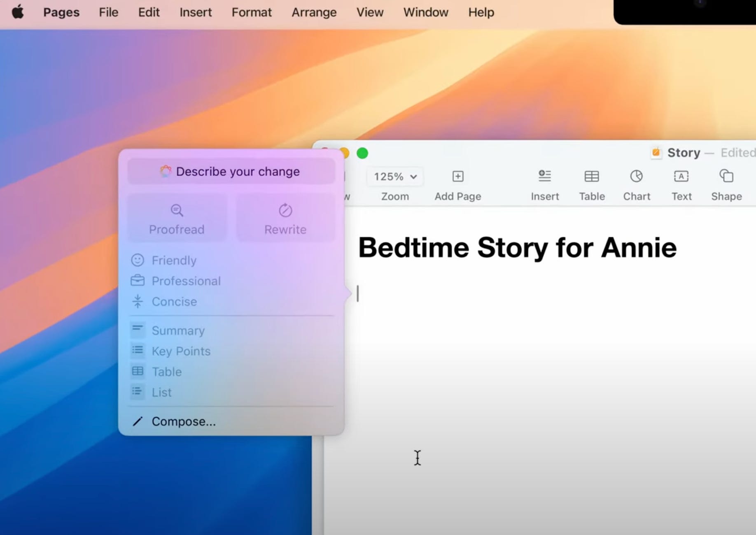The width and height of the screenshot is (756, 535).
Task: Click the Proofread button
Action: pos(177,218)
